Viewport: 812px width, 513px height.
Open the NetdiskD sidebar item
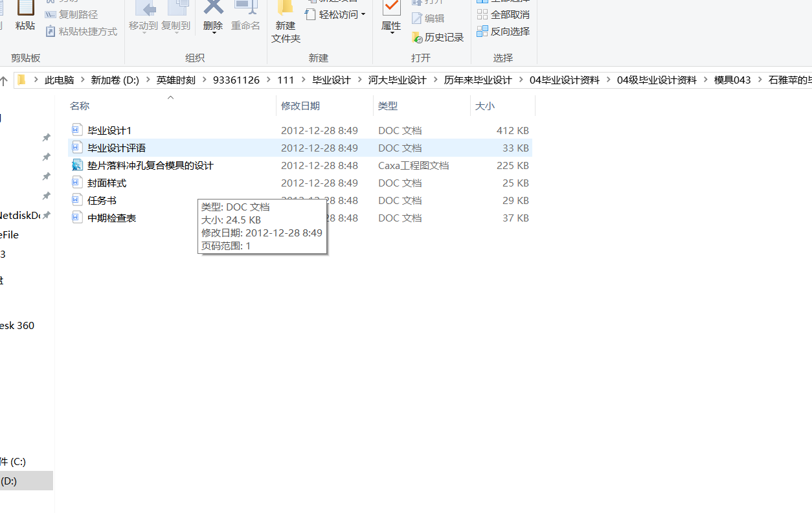tap(20, 215)
